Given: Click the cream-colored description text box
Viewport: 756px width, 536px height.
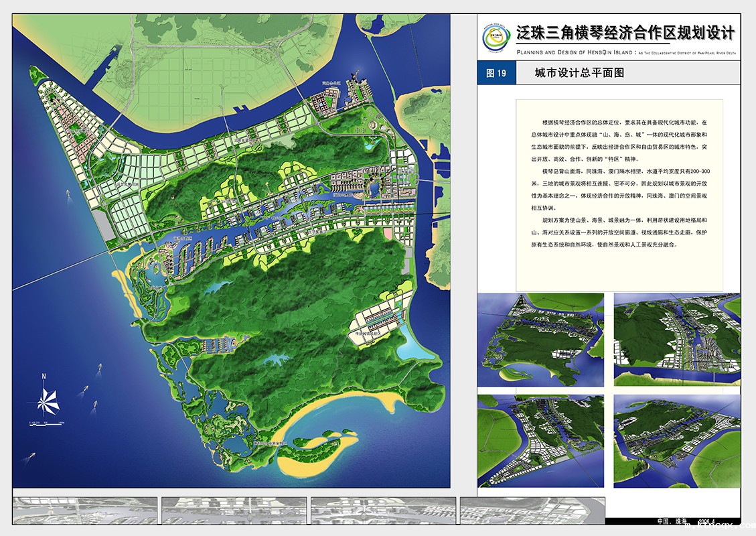Looking at the screenshot, I should [x=619, y=194].
